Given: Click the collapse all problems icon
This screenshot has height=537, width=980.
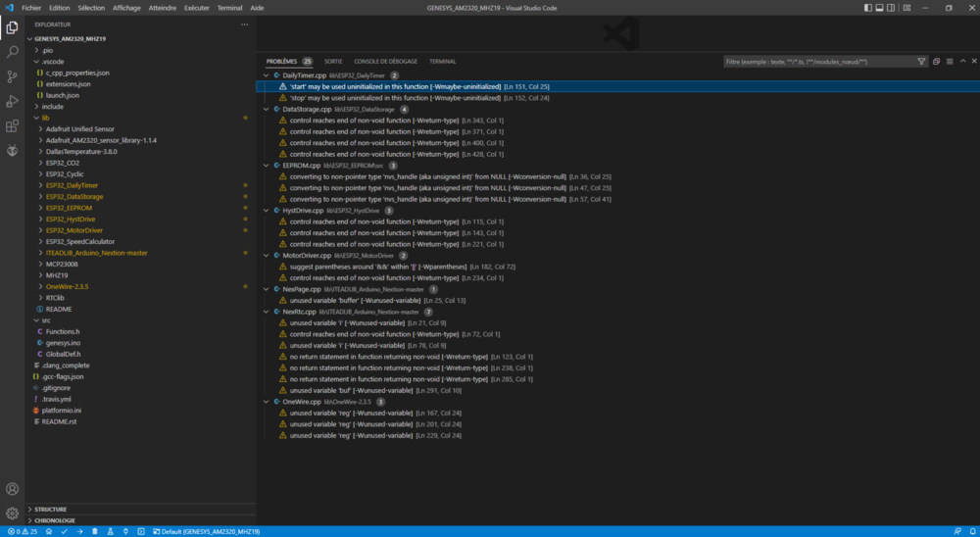Looking at the screenshot, I should click(936, 62).
